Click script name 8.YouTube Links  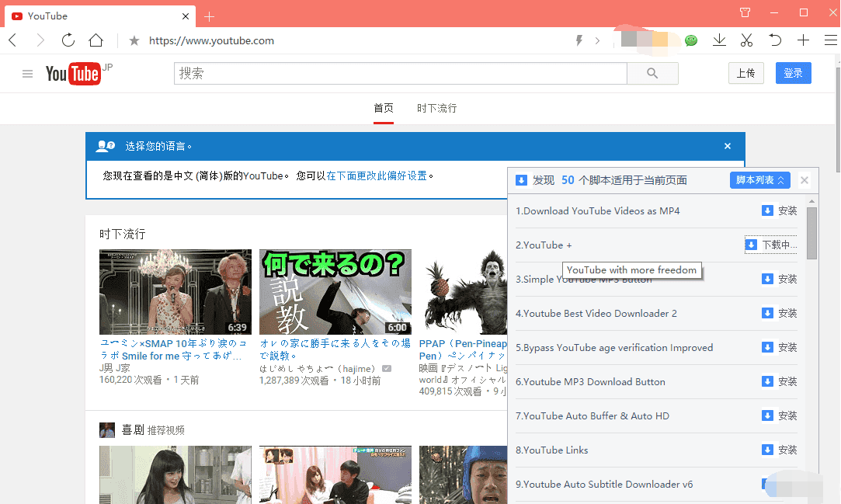[551, 450]
